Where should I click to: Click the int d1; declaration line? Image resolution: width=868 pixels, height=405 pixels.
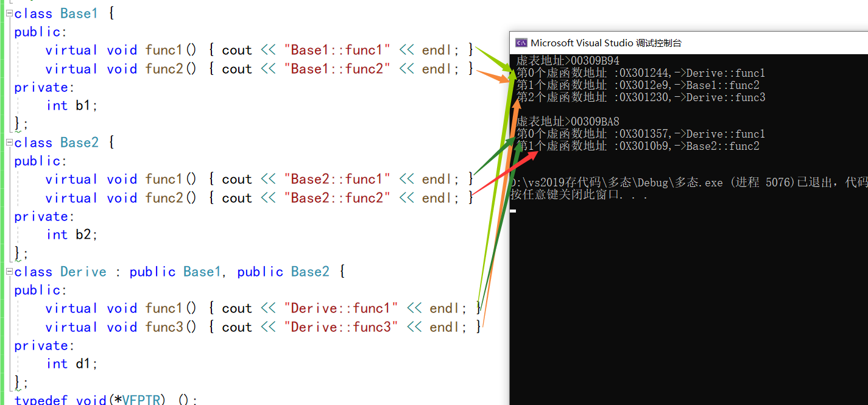pyautogui.click(x=72, y=364)
